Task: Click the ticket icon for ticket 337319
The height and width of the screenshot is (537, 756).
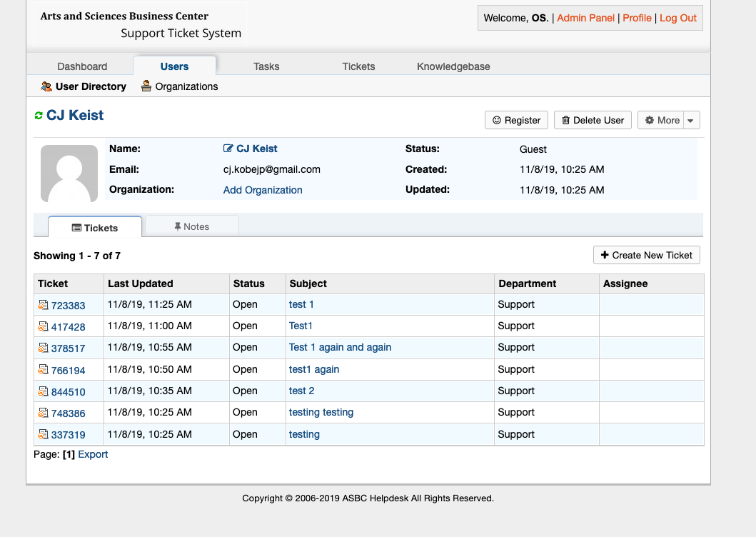Action: [x=43, y=435]
